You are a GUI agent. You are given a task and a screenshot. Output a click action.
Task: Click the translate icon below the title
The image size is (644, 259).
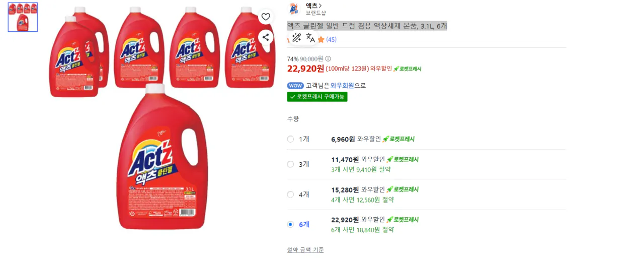(x=310, y=38)
